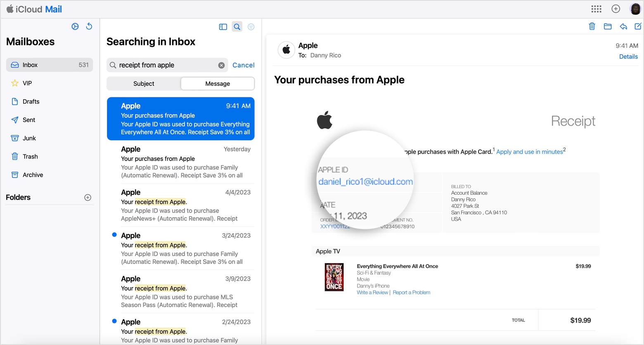The height and width of the screenshot is (345, 644).
Task: Click the receipt from apple search field
Action: 165,65
